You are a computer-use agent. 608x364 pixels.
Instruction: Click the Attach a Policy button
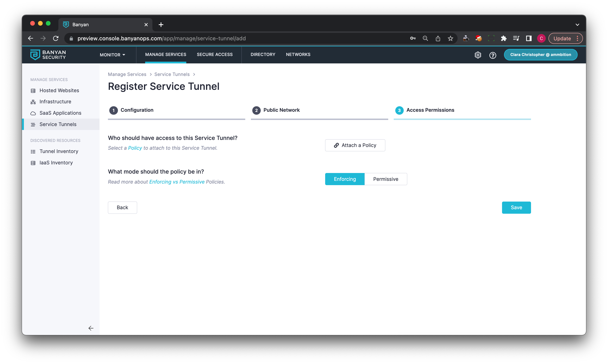click(x=355, y=145)
